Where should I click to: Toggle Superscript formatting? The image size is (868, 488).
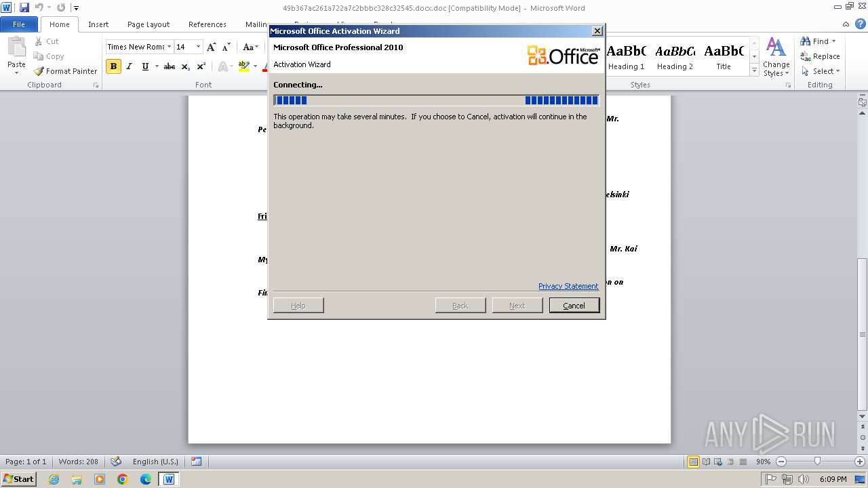pyautogui.click(x=201, y=66)
